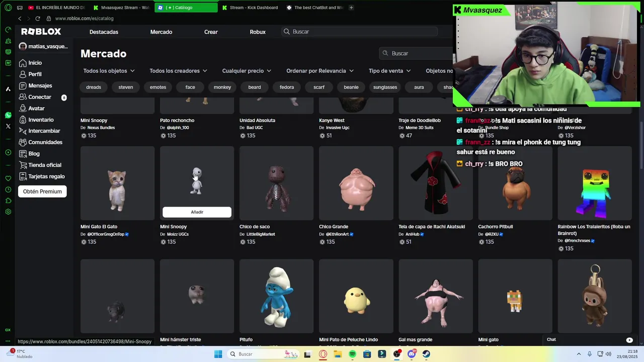Expand Cualquier precio dropdown

pyautogui.click(x=247, y=71)
